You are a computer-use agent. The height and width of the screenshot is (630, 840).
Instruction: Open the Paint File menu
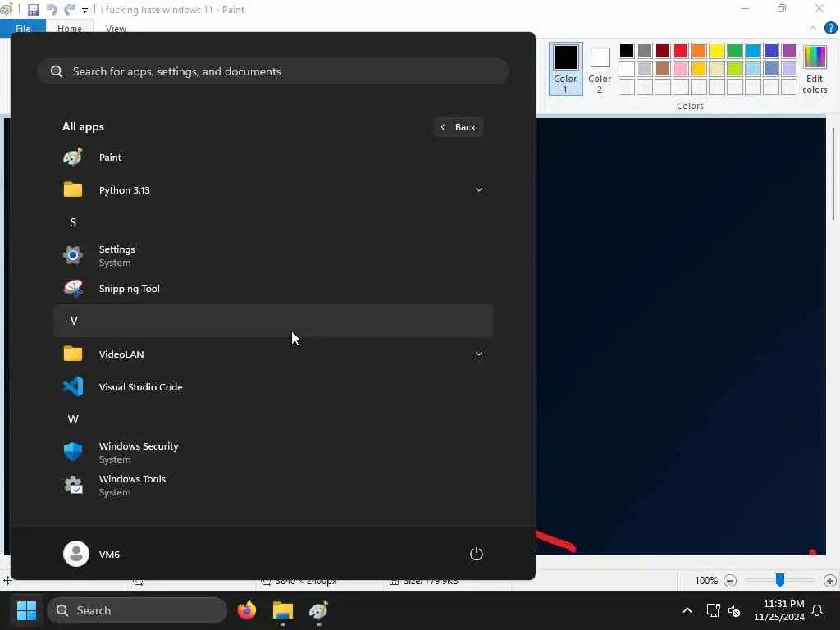point(23,29)
